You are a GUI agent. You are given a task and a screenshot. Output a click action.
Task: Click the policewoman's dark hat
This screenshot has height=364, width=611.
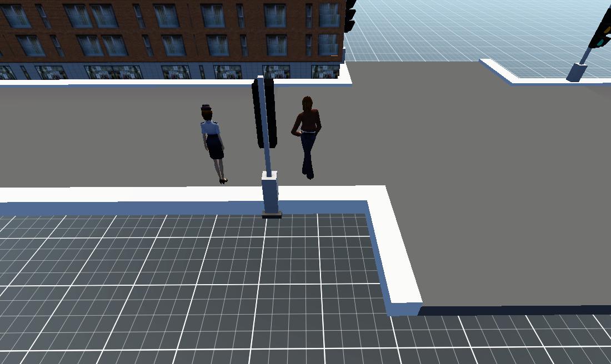coord(206,107)
